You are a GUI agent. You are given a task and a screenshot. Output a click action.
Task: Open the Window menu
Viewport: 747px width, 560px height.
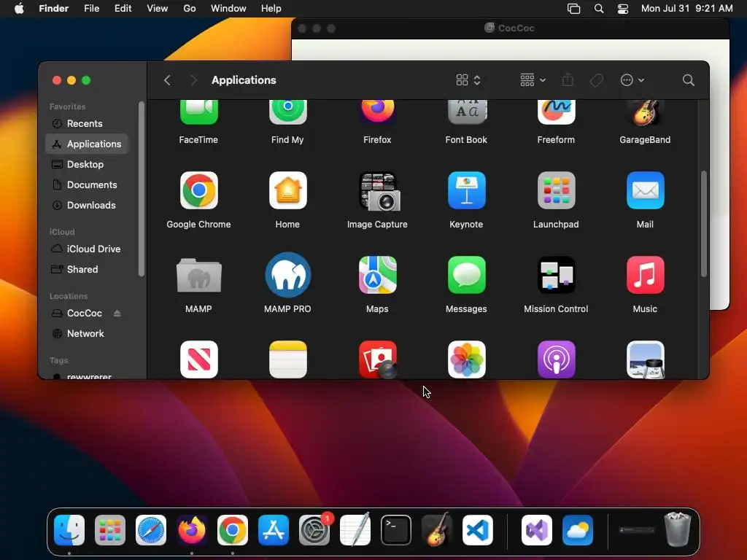228,9
